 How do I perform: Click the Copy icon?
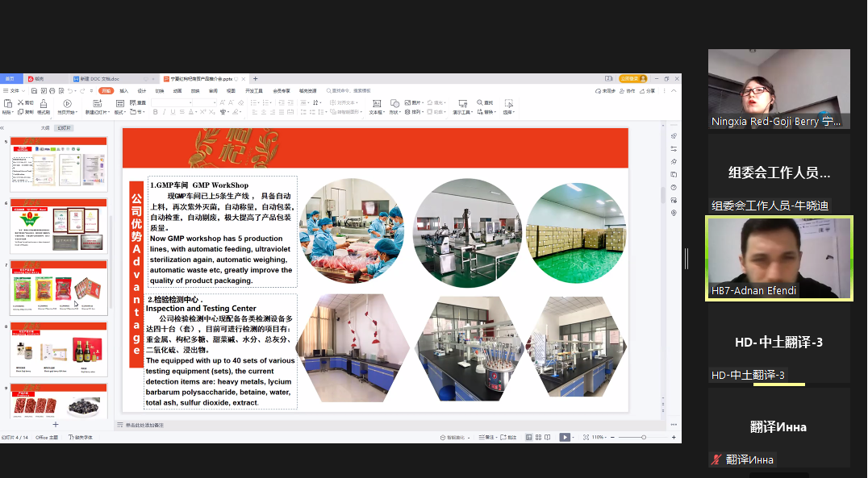[x=20, y=112]
